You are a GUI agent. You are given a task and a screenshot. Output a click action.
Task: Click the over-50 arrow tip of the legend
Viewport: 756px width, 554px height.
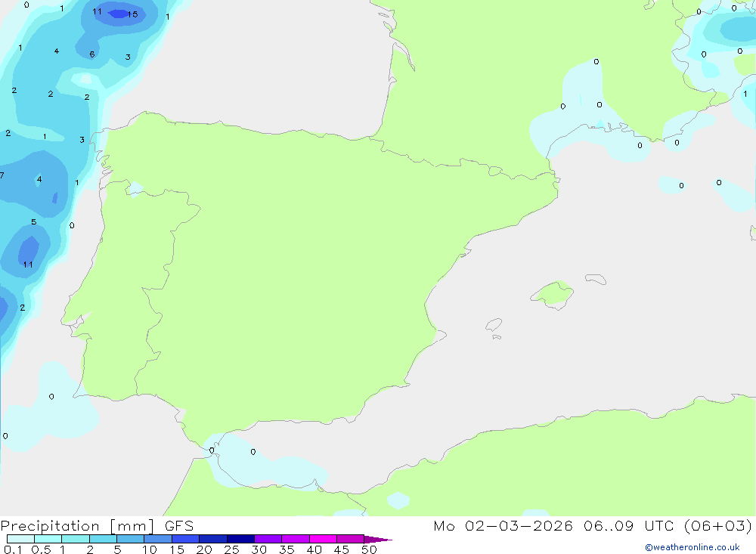377,539
